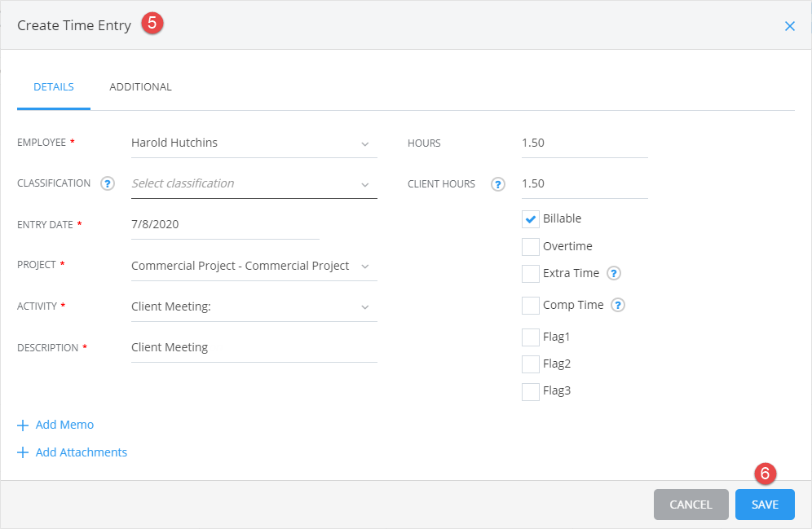Switch to the Additional tab

(x=140, y=86)
